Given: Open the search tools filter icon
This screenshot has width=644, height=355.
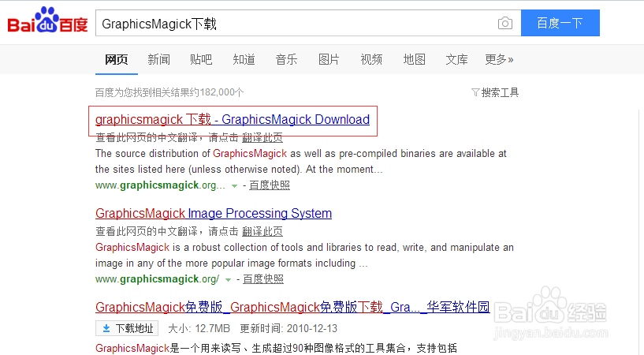Looking at the screenshot, I should pyautogui.click(x=475, y=92).
